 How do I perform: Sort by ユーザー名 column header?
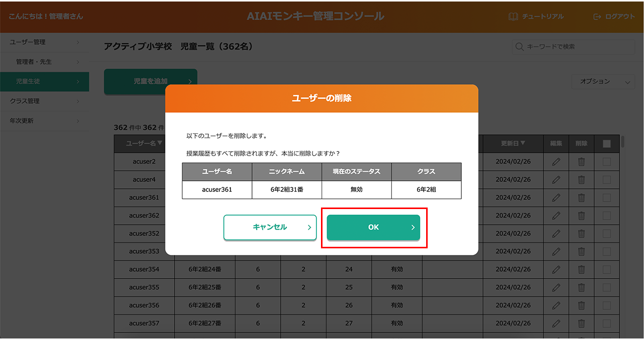144,144
